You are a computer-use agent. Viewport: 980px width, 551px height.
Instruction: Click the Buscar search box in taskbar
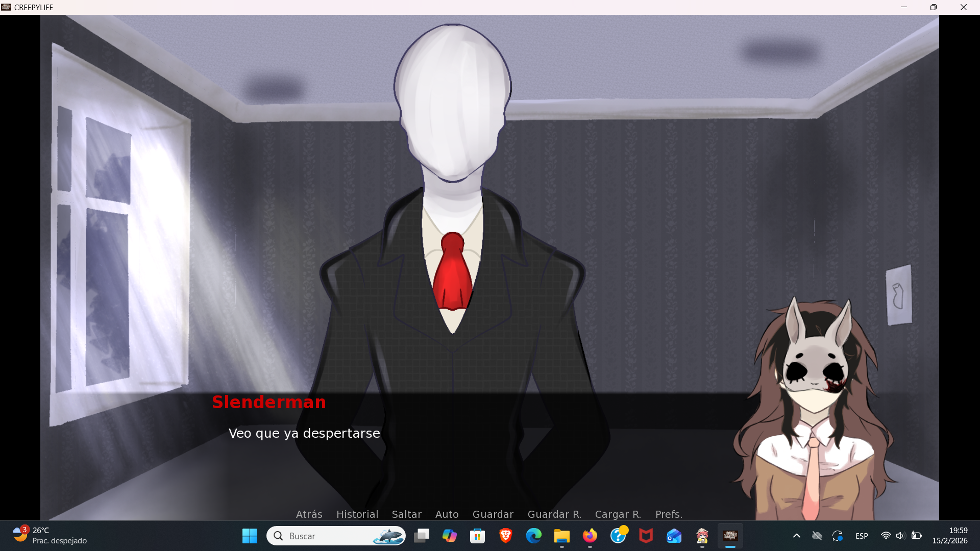[x=336, y=536]
